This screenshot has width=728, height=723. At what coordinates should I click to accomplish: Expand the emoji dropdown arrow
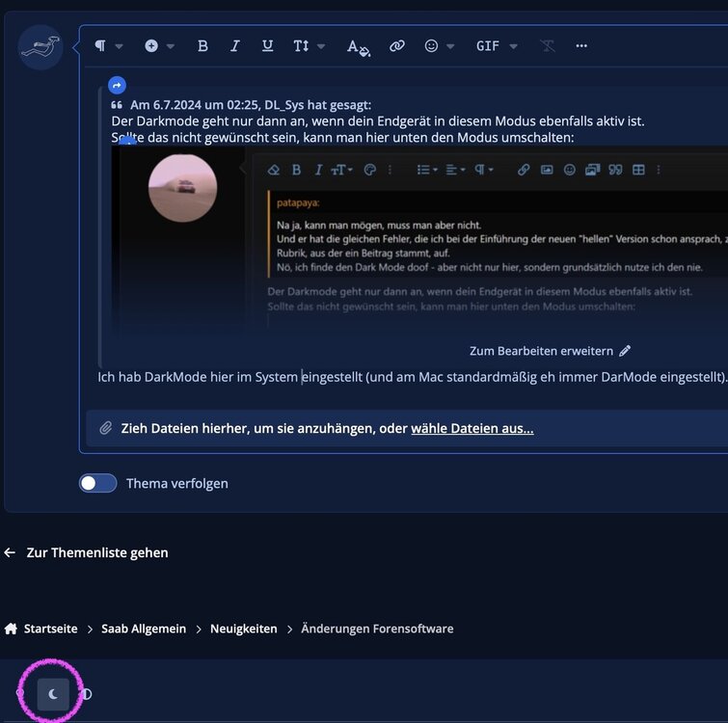click(450, 46)
